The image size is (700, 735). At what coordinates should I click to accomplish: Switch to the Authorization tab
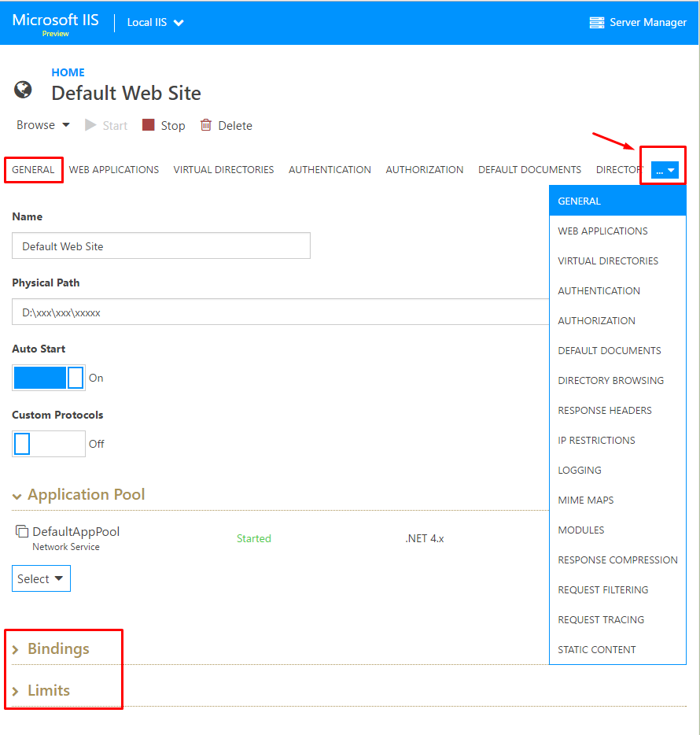425,170
